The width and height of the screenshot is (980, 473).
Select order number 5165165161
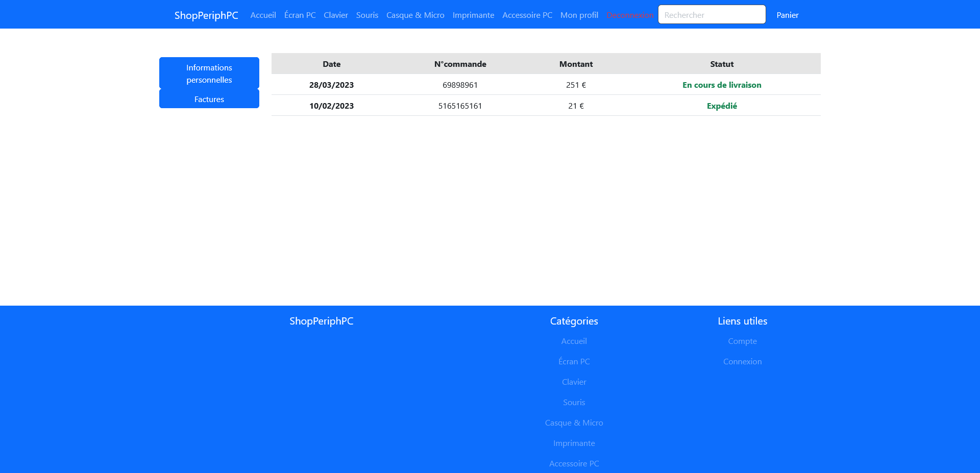(460, 106)
